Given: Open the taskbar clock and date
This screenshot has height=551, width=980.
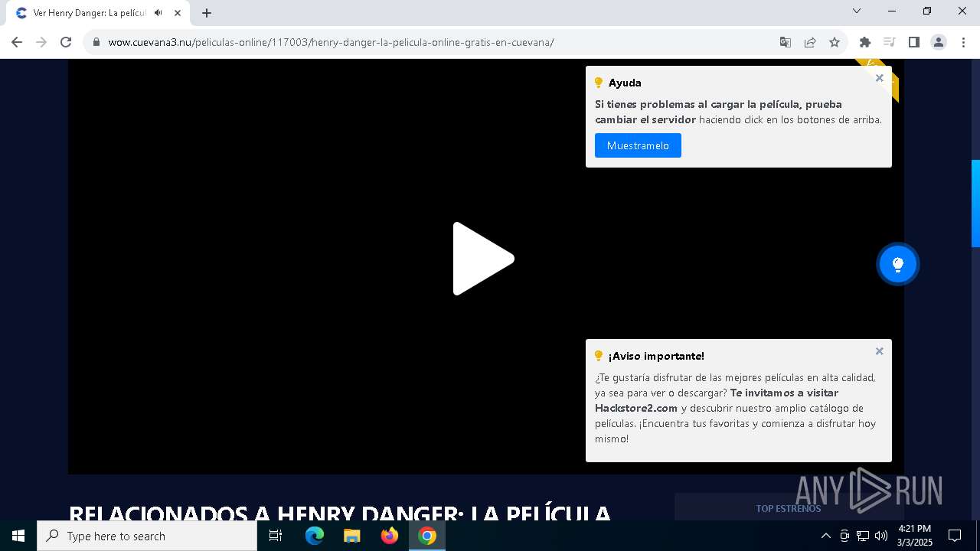Looking at the screenshot, I should [x=914, y=536].
